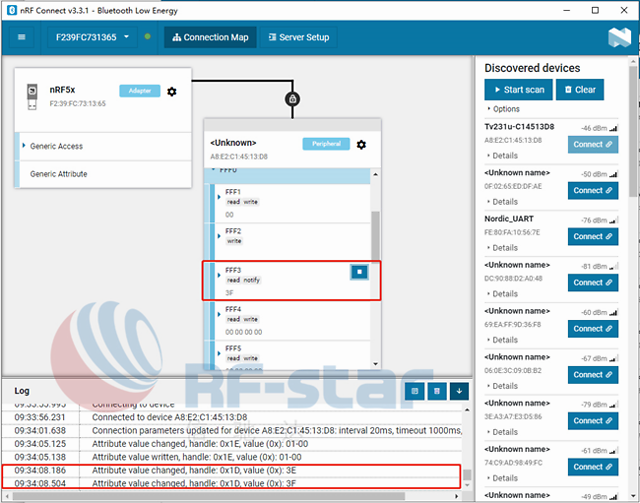640x503 pixels.
Task: Show Details for Tv231u-C14513D8
Action: tap(502, 156)
